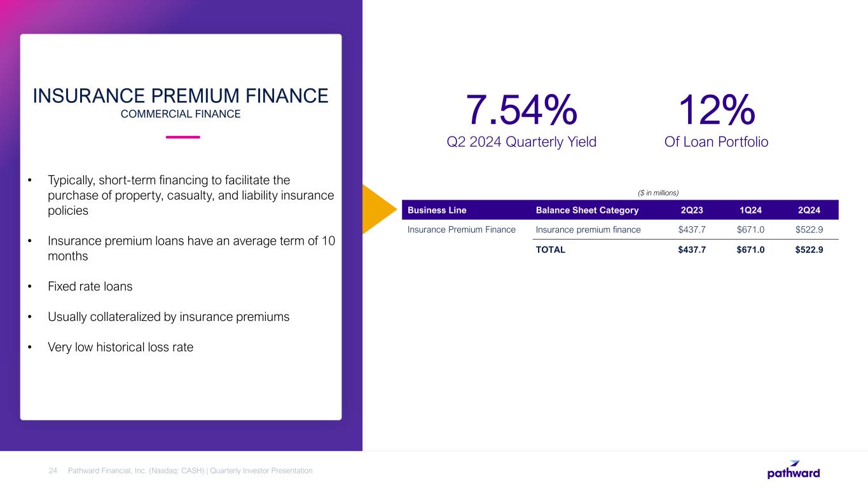Click the Pathward logo in the footer
This screenshot has height=488, width=868.
coord(793,470)
